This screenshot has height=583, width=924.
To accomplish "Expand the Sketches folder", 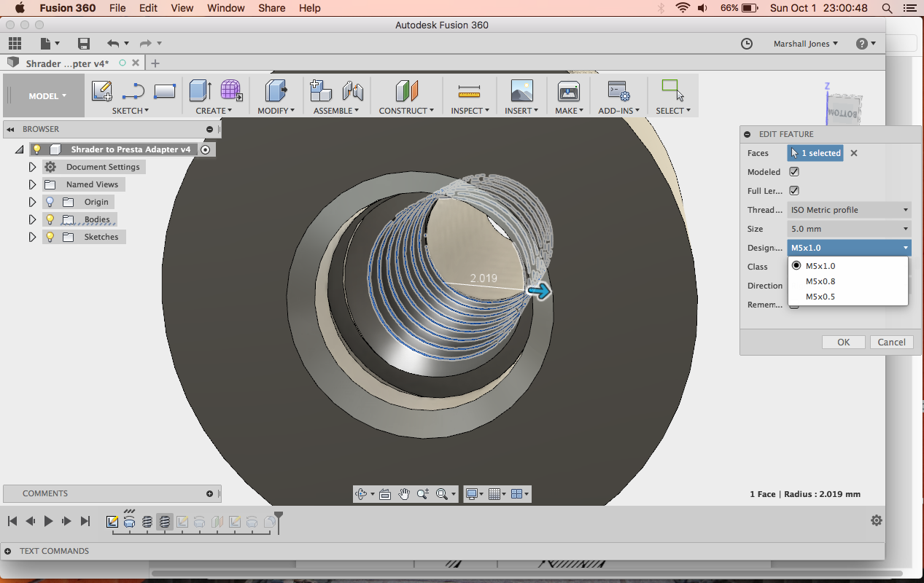I will tap(32, 237).
